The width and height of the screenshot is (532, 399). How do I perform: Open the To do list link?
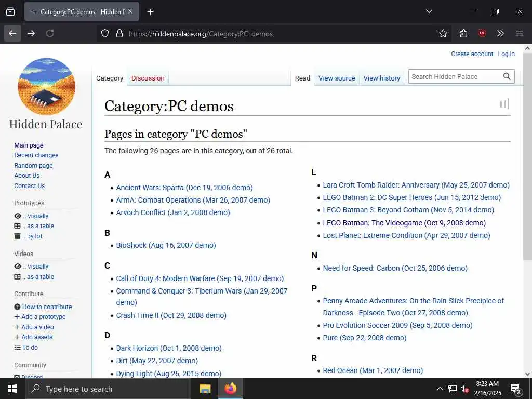pyautogui.click(x=26, y=348)
